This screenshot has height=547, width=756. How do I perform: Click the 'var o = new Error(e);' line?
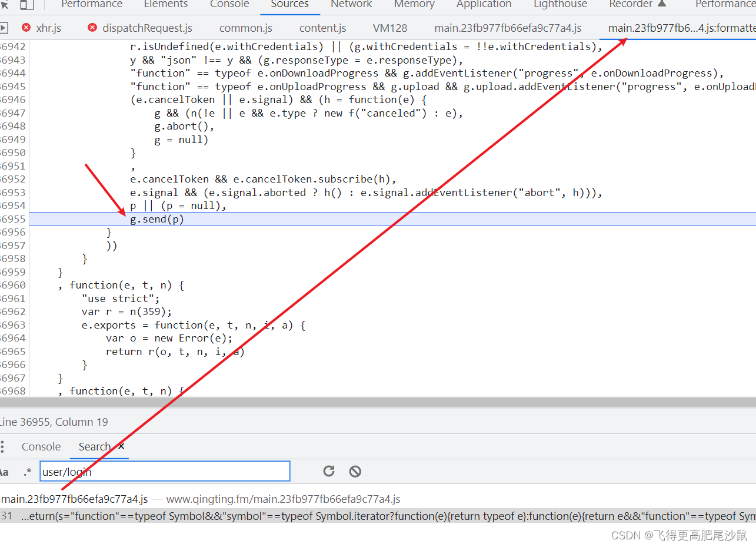[169, 338]
